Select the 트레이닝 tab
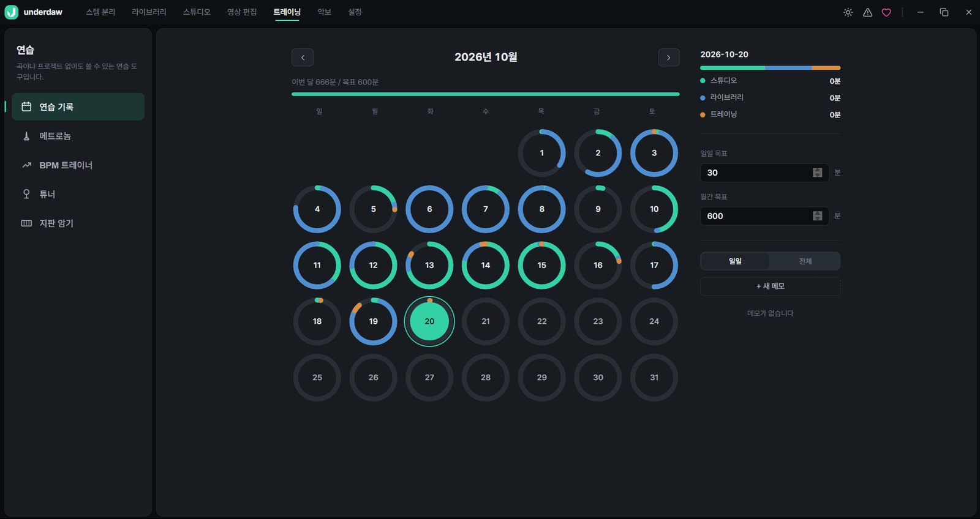 pyautogui.click(x=287, y=12)
